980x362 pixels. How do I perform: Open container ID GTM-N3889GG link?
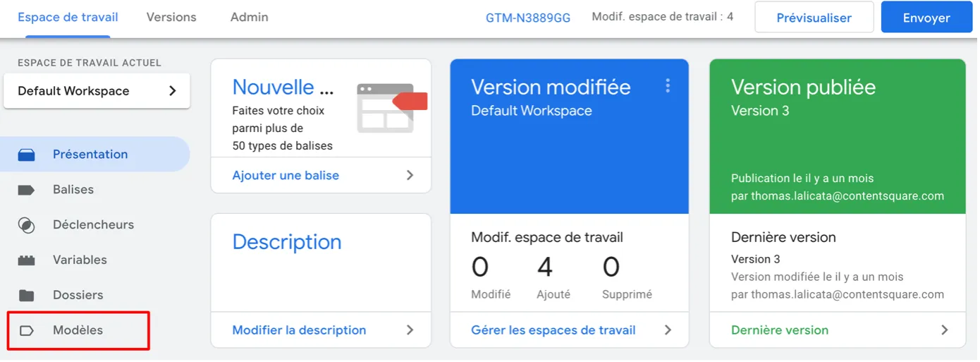click(x=527, y=18)
